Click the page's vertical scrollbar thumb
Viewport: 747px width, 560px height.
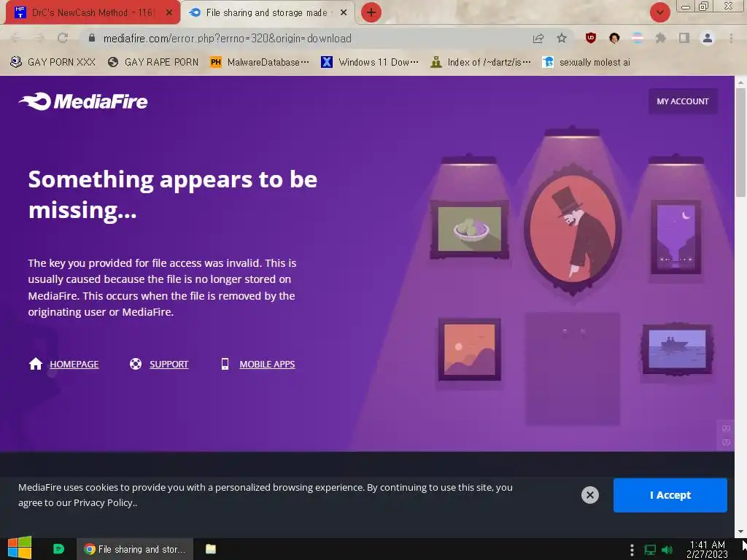point(740,142)
